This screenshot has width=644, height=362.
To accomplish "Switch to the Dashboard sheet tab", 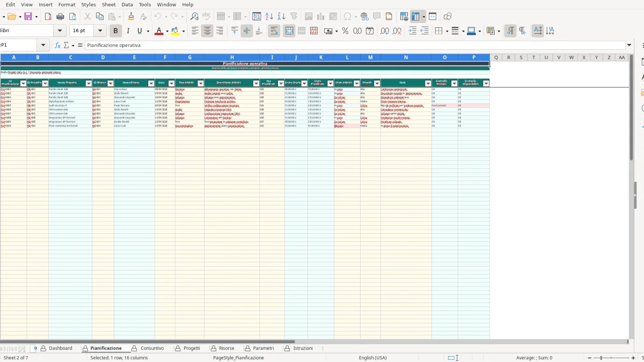I will click(x=56, y=349).
